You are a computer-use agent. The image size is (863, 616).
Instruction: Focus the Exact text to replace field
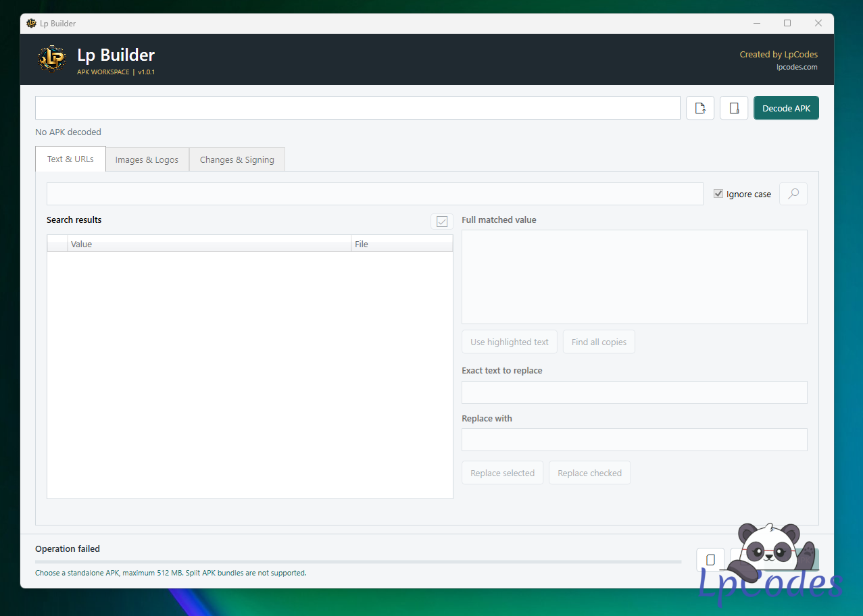pyautogui.click(x=634, y=392)
